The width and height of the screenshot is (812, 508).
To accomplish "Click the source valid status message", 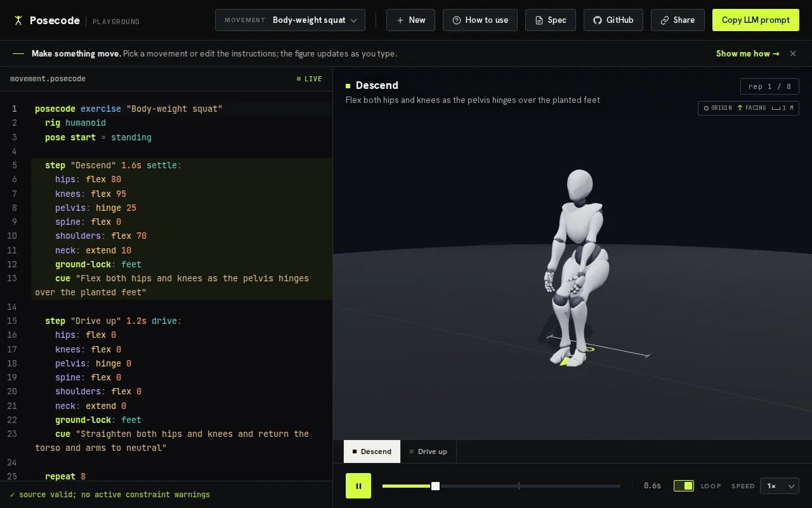I will (x=110, y=495).
